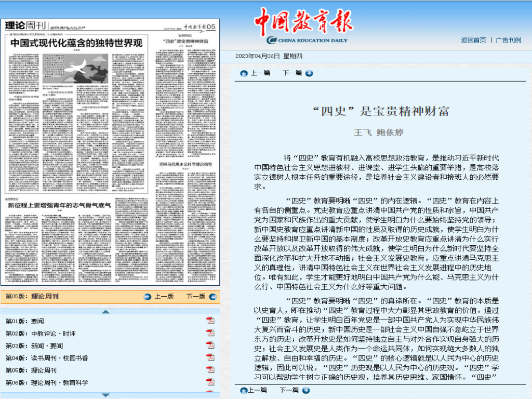Viewport: 532px width, 399px height.
Task: Click the top 下一篇 right-arrow icon
Action: (x=309, y=73)
